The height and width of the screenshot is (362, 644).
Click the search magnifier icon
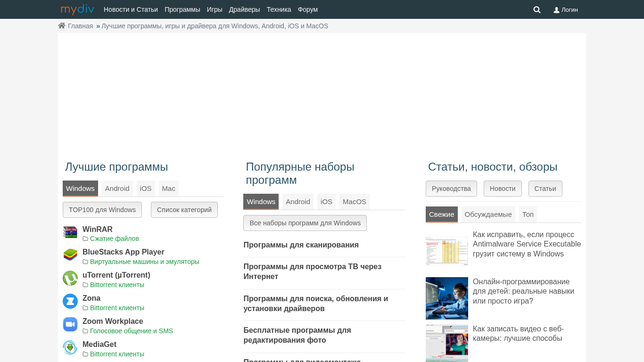(x=537, y=9)
